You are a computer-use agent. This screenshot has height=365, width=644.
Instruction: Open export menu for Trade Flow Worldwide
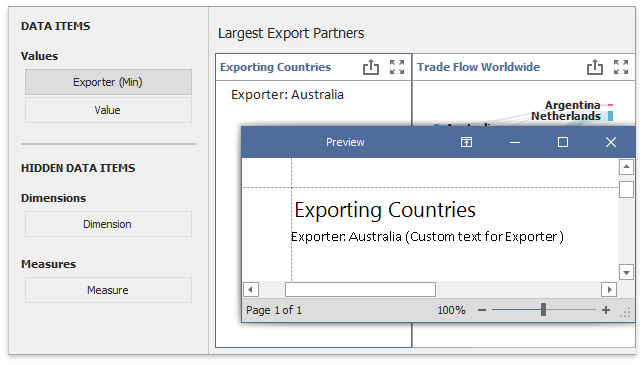pos(594,67)
